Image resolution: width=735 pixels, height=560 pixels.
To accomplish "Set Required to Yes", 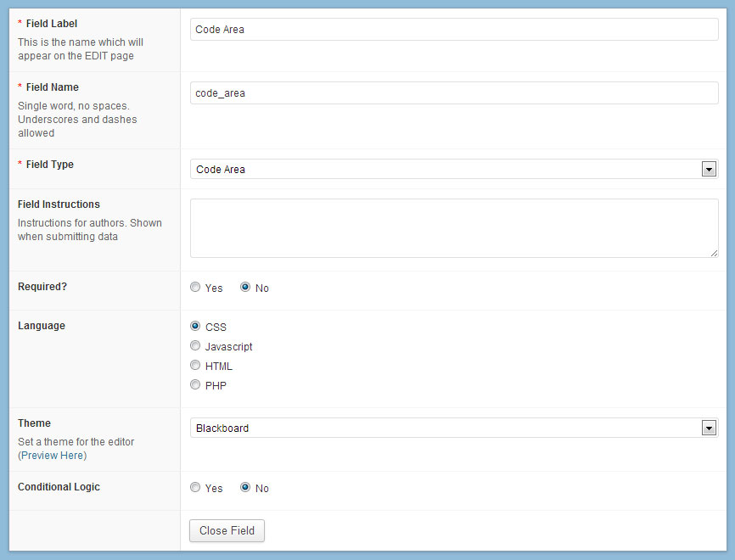I will coord(195,287).
